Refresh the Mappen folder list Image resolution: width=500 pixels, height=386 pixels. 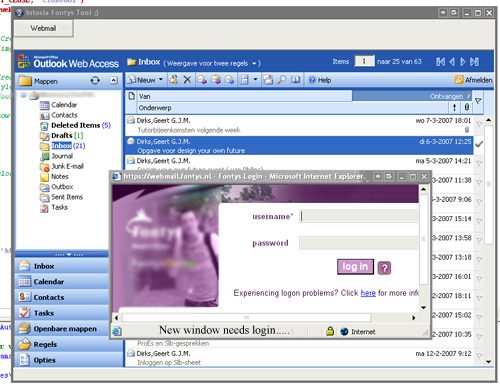pos(95,80)
